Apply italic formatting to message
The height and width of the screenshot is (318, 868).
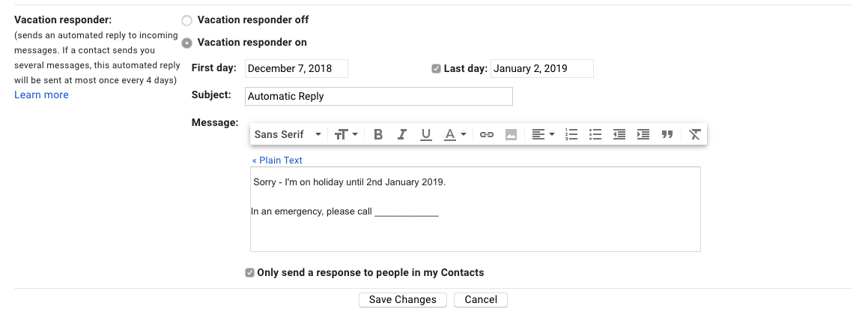click(402, 134)
